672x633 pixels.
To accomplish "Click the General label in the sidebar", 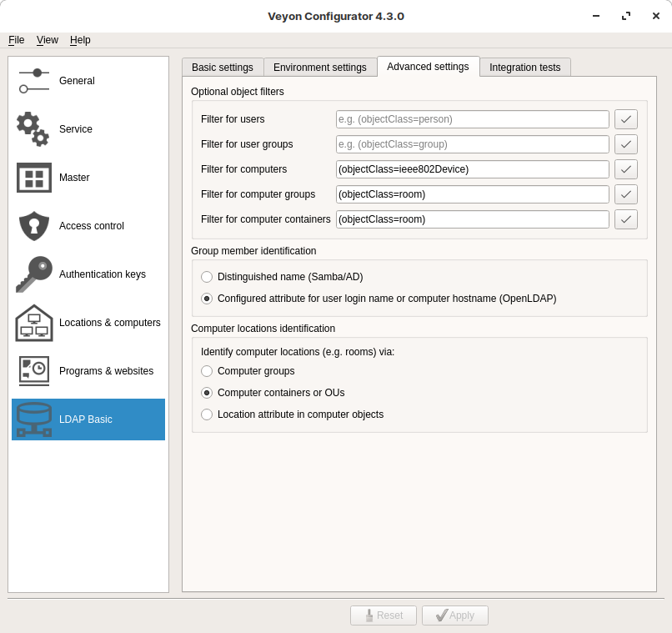I will point(77,81).
